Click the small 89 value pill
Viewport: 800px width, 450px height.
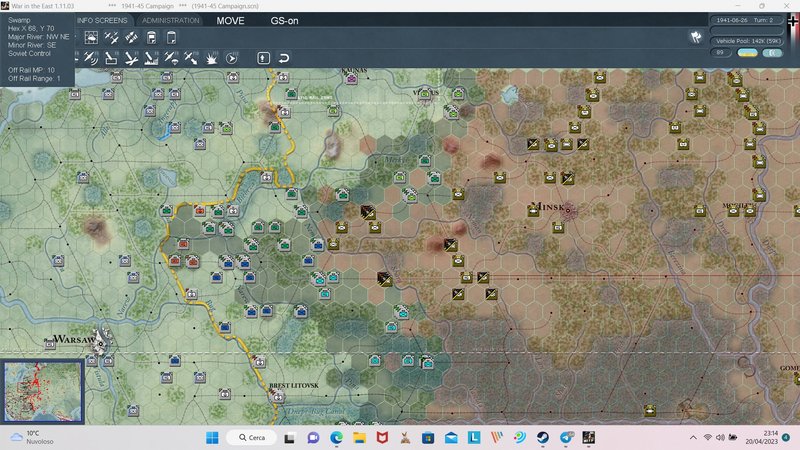click(720, 53)
